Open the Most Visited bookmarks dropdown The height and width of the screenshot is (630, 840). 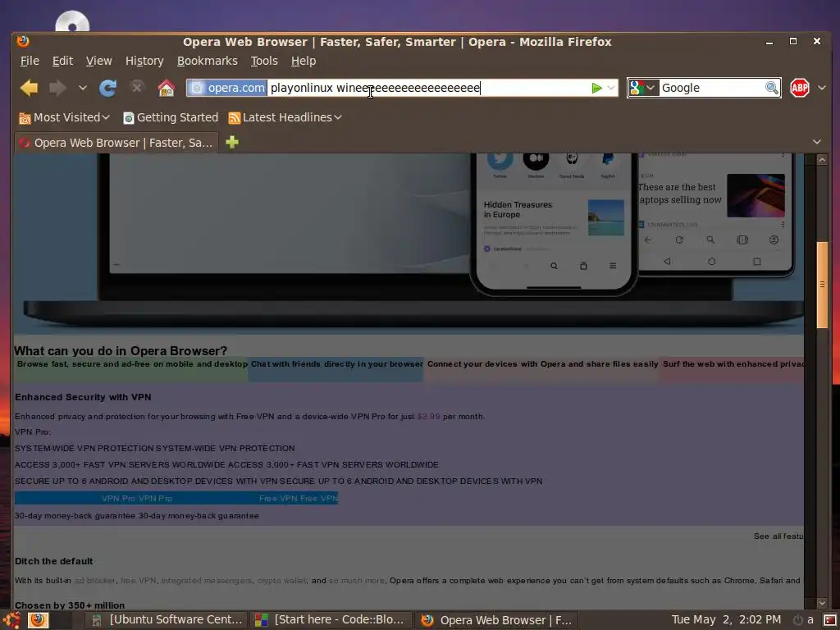click(64, 117)
